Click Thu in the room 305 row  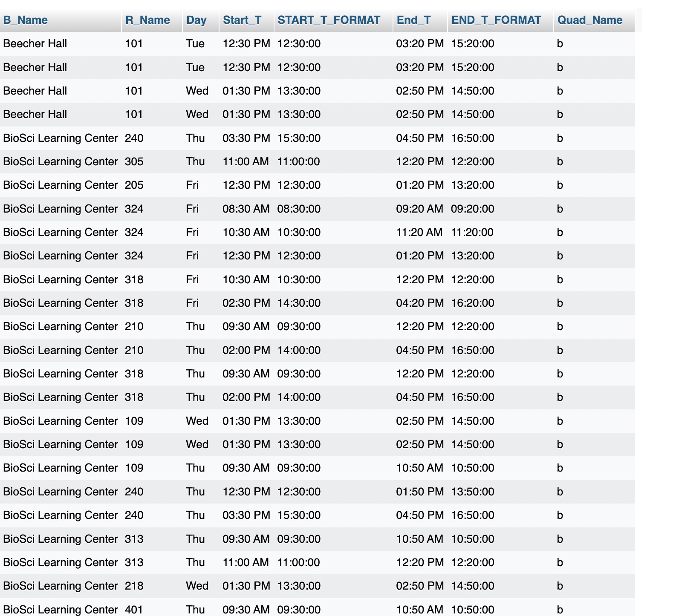pyautogui.click(x=195, y=161)
